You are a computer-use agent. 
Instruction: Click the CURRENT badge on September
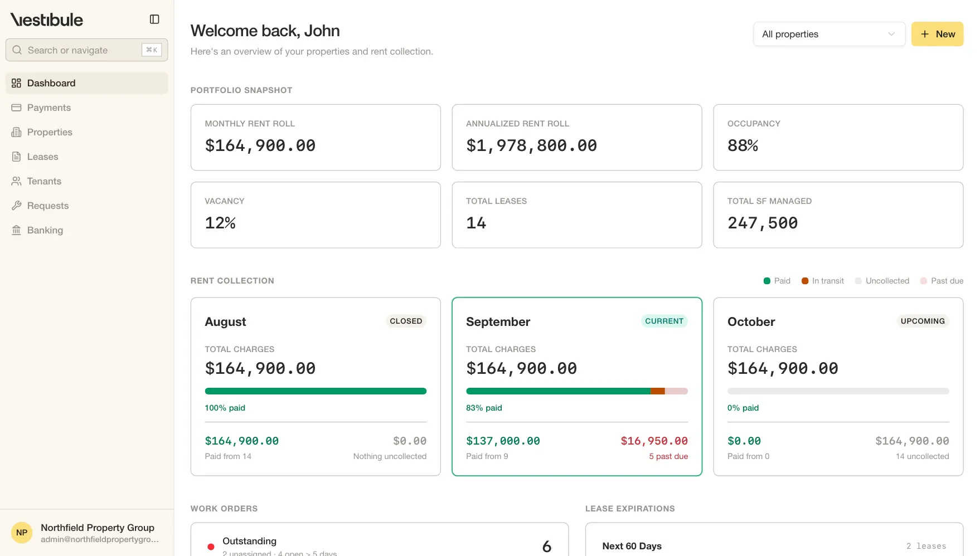(664, 321)
